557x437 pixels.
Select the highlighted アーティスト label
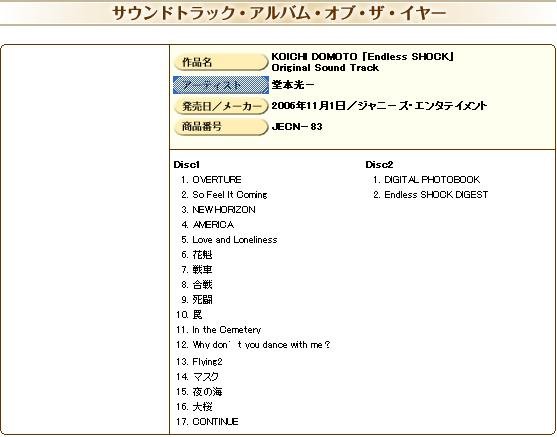coord(221,85)
